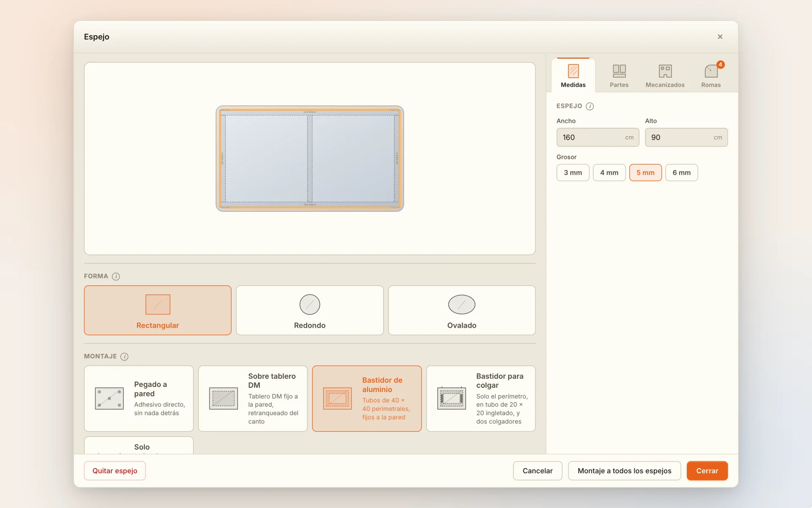Click the Quitar espejo button
This screenshot has height=508, width=812.
coord(115,471)
